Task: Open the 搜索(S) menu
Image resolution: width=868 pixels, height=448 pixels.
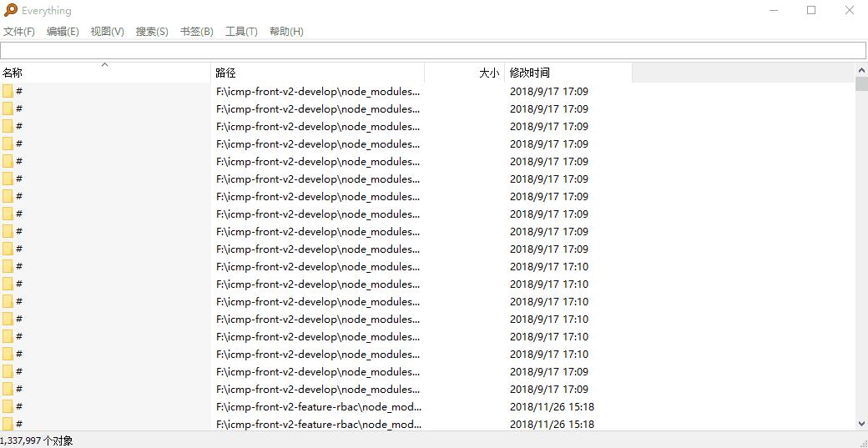Action: click(152, 32)
